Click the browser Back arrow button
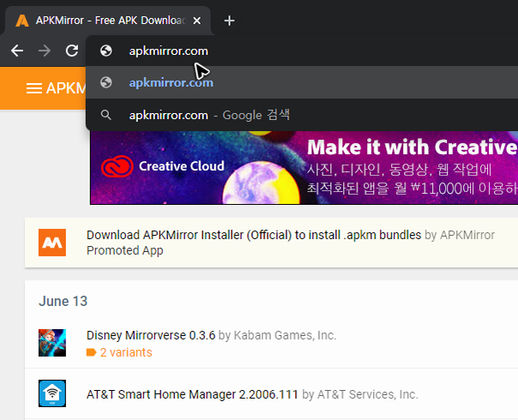 pos(17,51)
